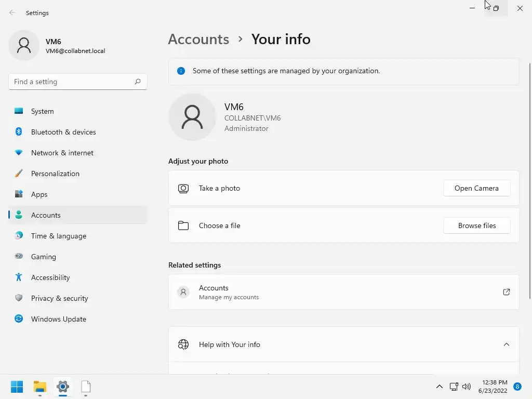Open the notification center badge
532x399 pixels.
[x=517, y=387]
